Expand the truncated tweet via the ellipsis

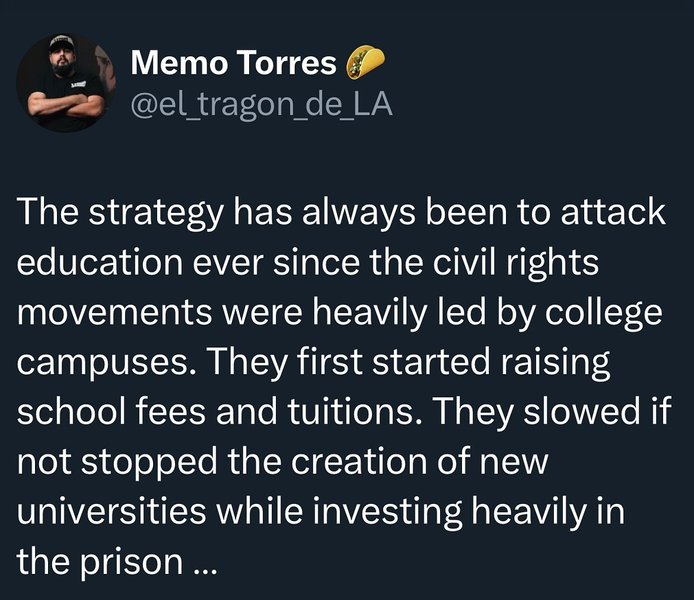pyautogui.click(x=200, y=563)
